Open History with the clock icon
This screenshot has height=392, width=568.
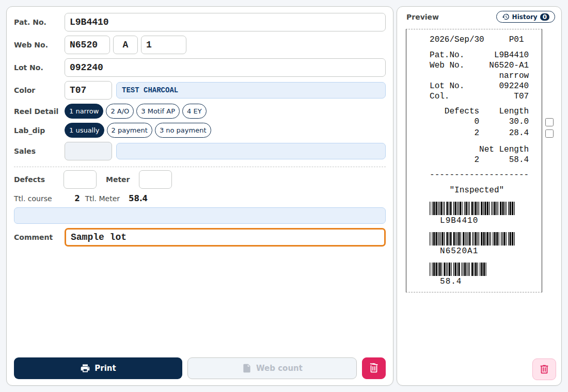(525, 17)
